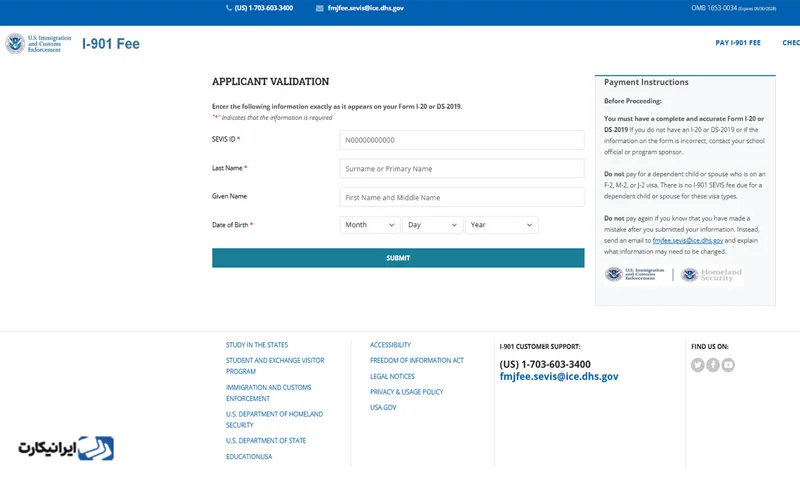Click the Last Name text field
Viewport: 800px width, 477px height.
click(x=462, y=169)
